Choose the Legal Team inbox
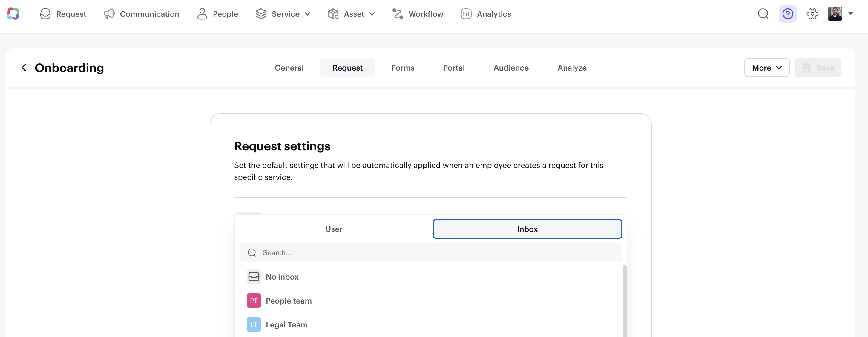The height and width of the screenshot is (337, 868). coord(431,324)
